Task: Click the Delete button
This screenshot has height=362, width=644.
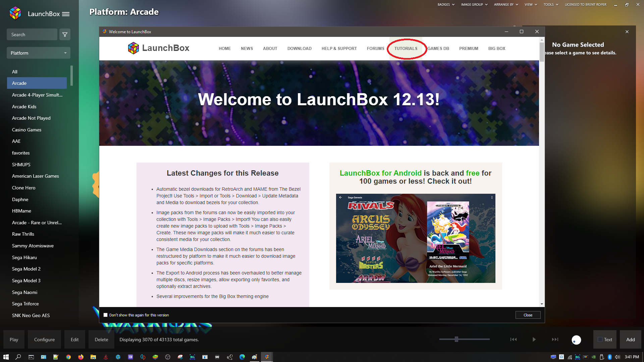Action: [x=101, y=340]
